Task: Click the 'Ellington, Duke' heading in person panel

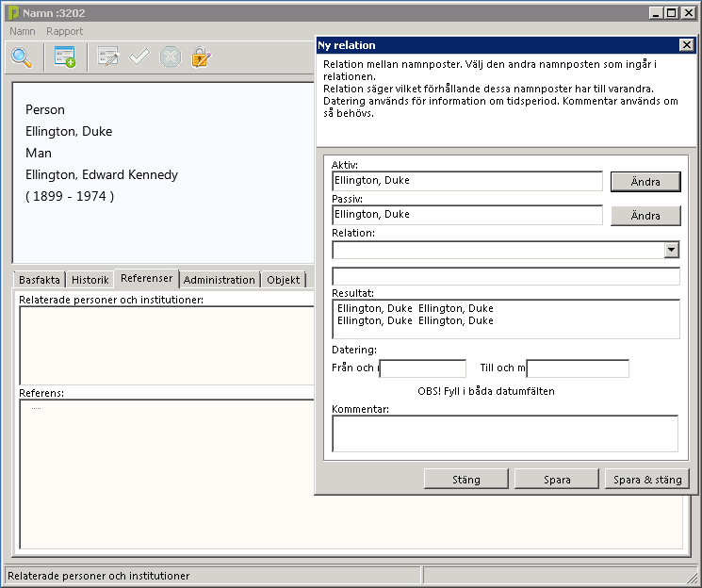Action: pyautogui.click(x=69, y=131)
